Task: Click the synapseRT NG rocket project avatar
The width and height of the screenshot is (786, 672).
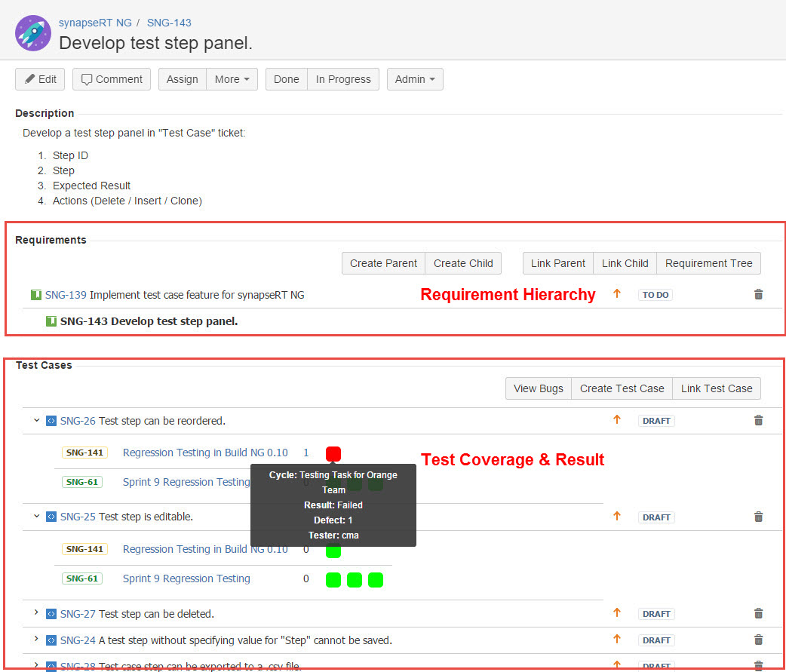Action: 32,32
